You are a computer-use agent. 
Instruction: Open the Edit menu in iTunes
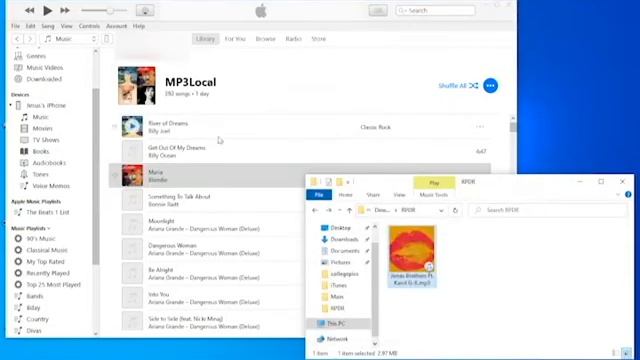31,26
